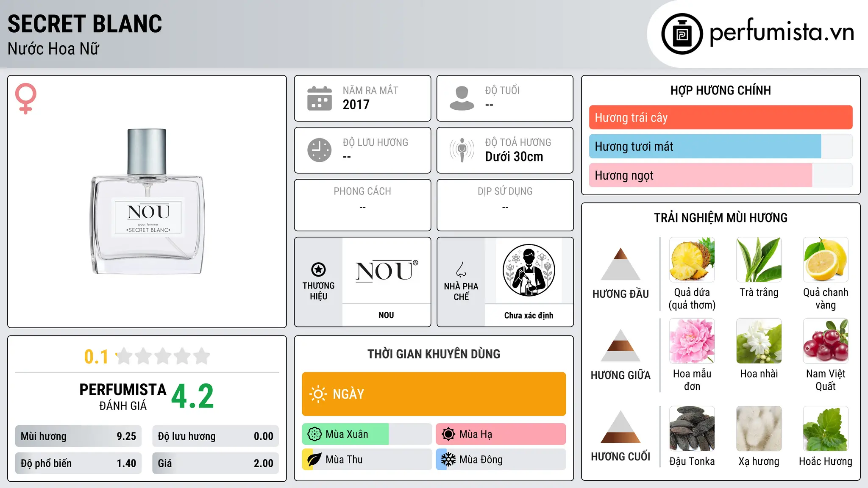Click the Giá 2.00 score box
Image resolution: width=868 pixels, height=488 pixels.
pyautogui.click(x=215, y=463)
